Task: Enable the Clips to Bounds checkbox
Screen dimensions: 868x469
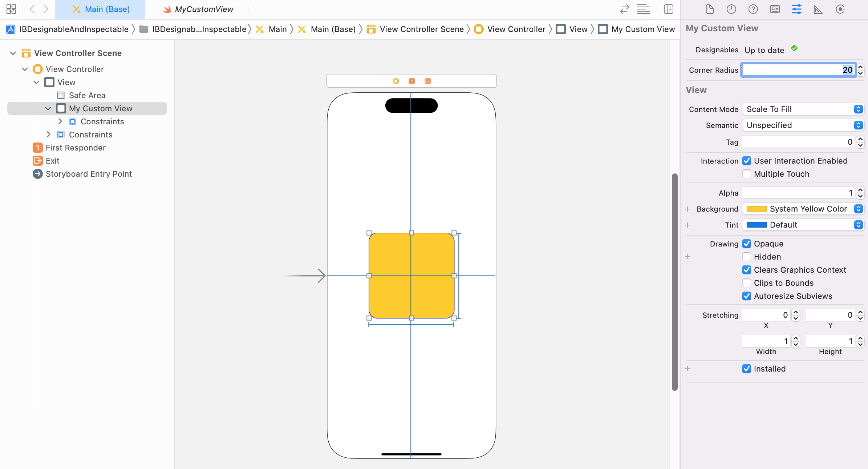Action: pos(747,283)
